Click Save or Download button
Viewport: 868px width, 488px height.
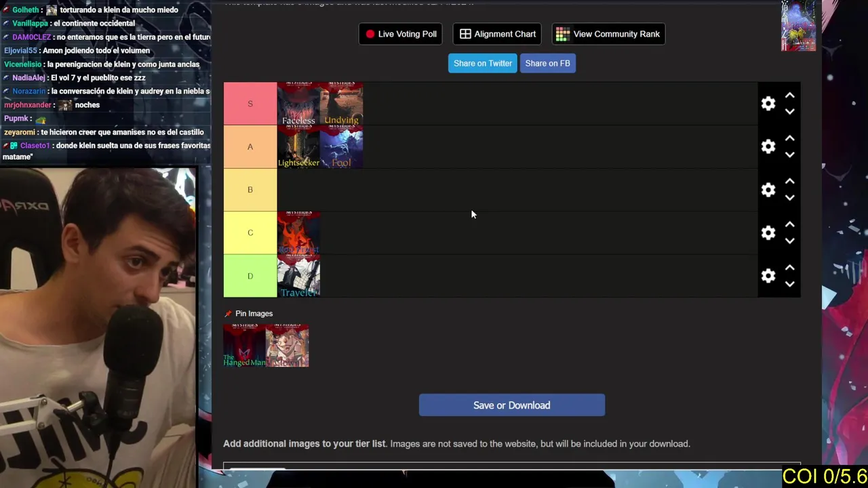(x=512, y=405)
